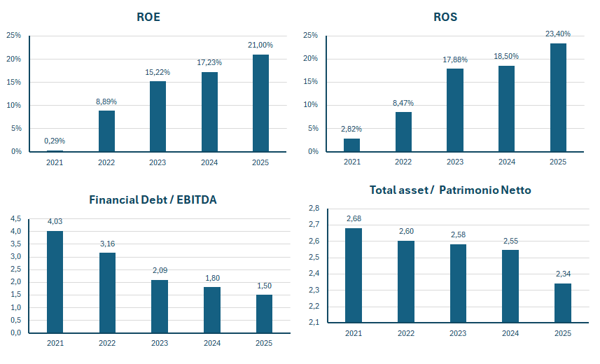Image resolution: width=600 pixels, height=364 pixels.
Task: Click the Financial Debt / EBITDA chart title
Action: coord(153,199)
